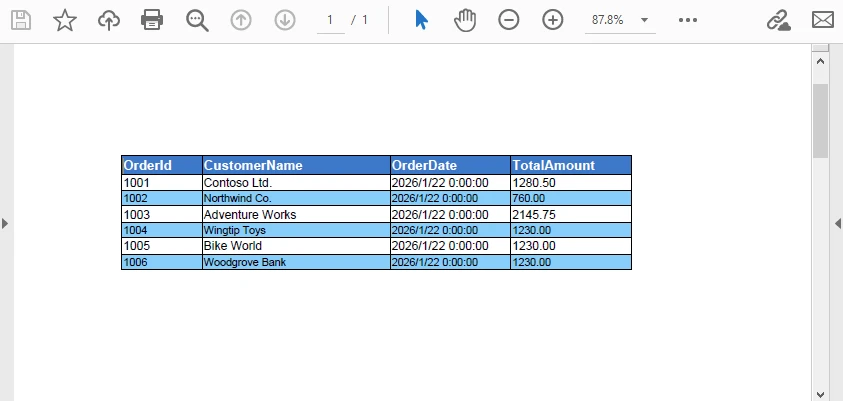
Task: Click the Wingtip Toys customer cell
Action: pyautogui.click(x=296, y=230)
